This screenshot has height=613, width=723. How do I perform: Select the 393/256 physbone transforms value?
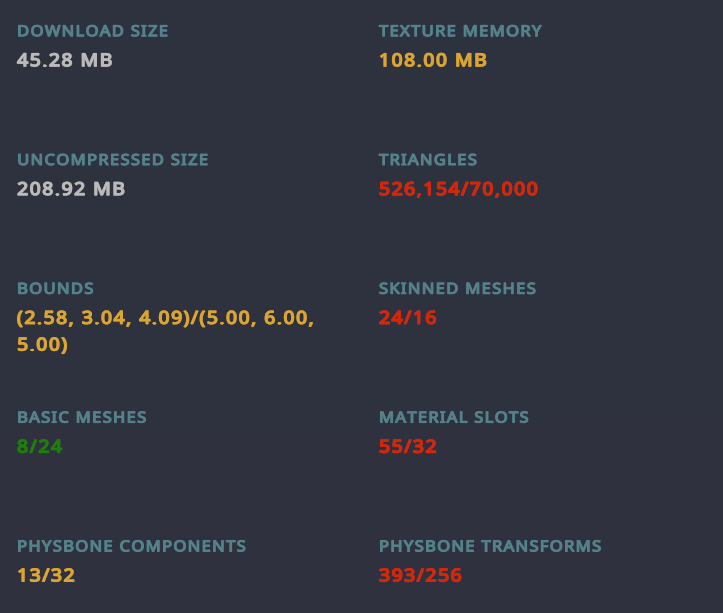pyautogui.click(x=420, y=575)
